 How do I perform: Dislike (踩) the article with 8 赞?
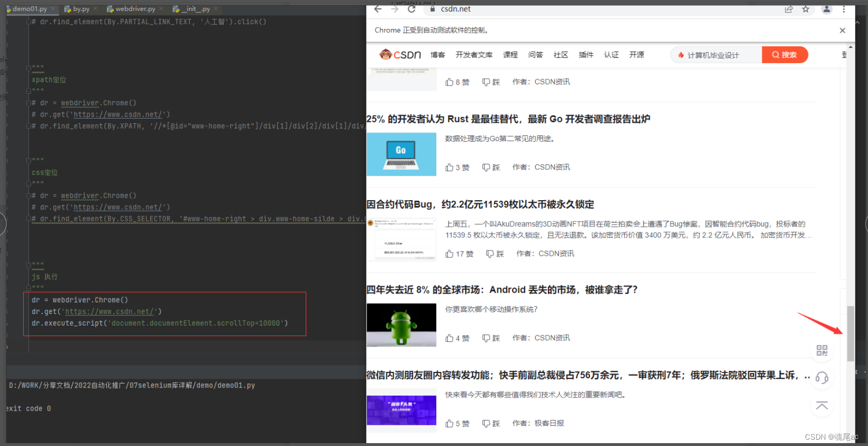491,82
